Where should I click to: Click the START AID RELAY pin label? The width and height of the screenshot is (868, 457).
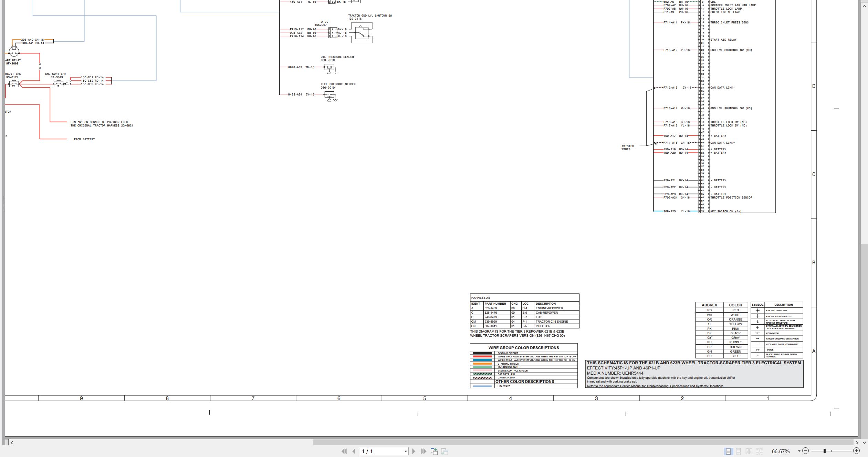point(723,40)
